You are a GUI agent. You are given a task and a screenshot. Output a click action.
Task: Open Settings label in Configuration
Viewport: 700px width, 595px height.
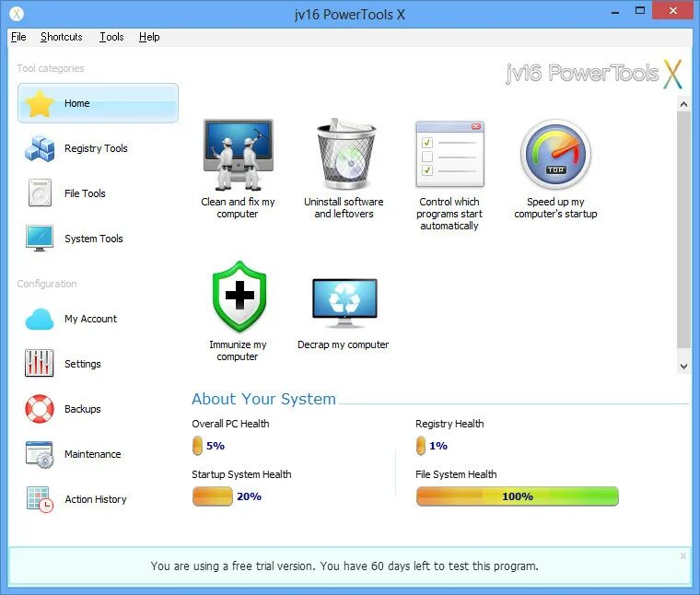coord(83,364)
